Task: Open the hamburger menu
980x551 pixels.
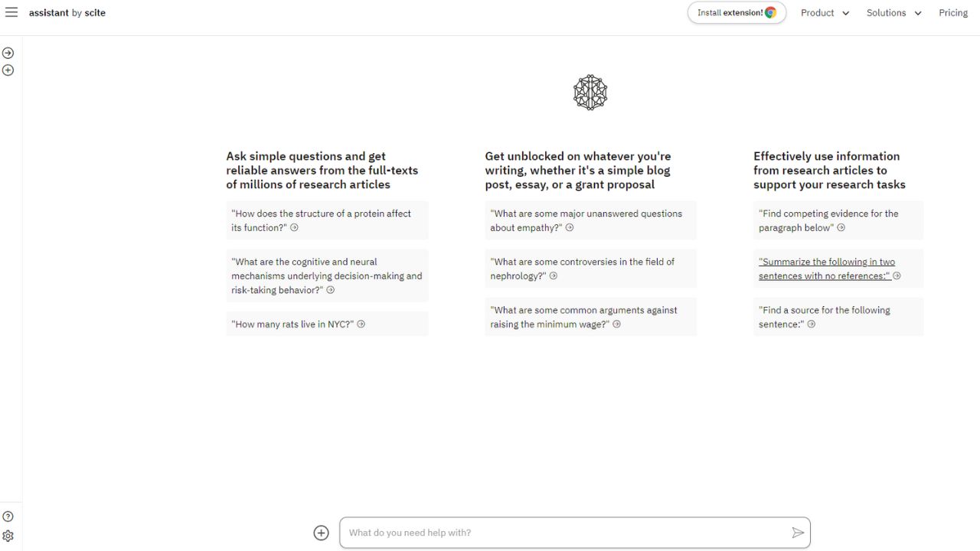Action: pos(11,12)
